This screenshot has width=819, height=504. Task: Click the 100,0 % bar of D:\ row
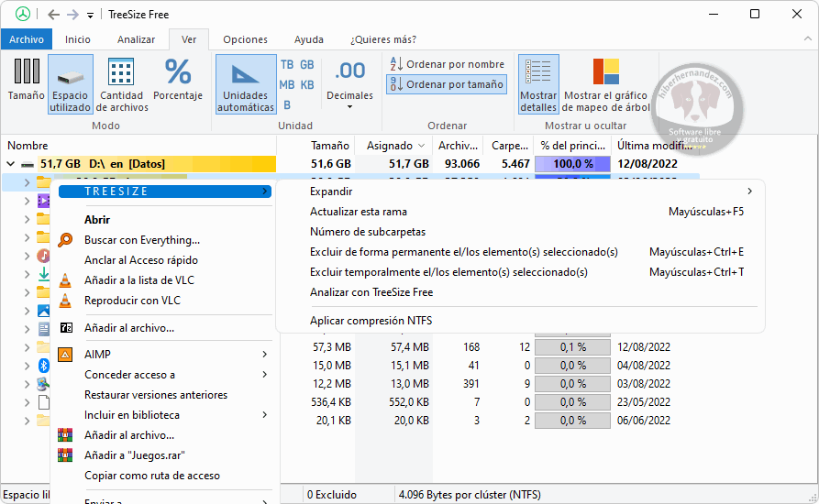[x=573, y=164]
